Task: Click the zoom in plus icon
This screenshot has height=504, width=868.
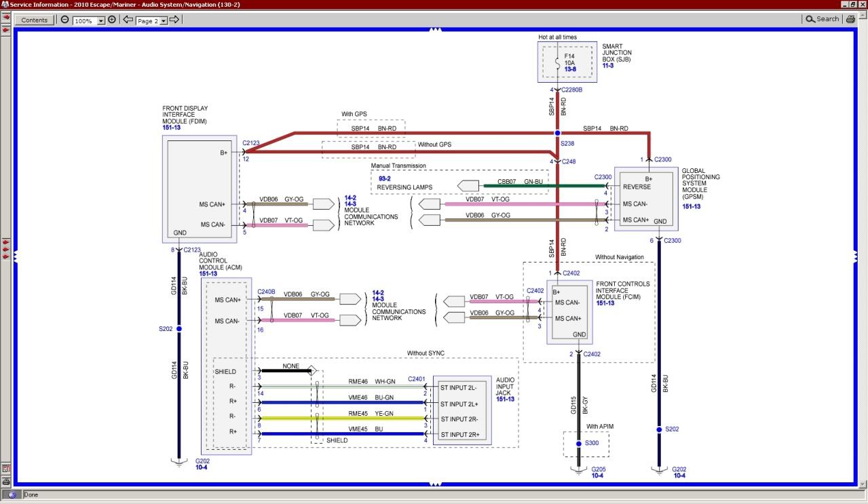Action: pyautogui.click(x=112, y=20)
